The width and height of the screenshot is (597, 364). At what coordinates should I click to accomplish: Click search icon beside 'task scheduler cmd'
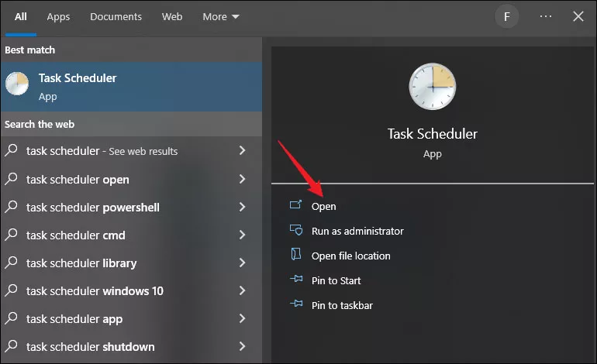coord(12,235)
